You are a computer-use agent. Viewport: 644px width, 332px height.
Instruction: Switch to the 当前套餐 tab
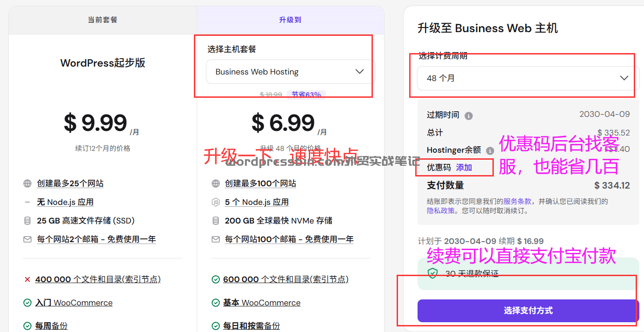tap(102, 20)
